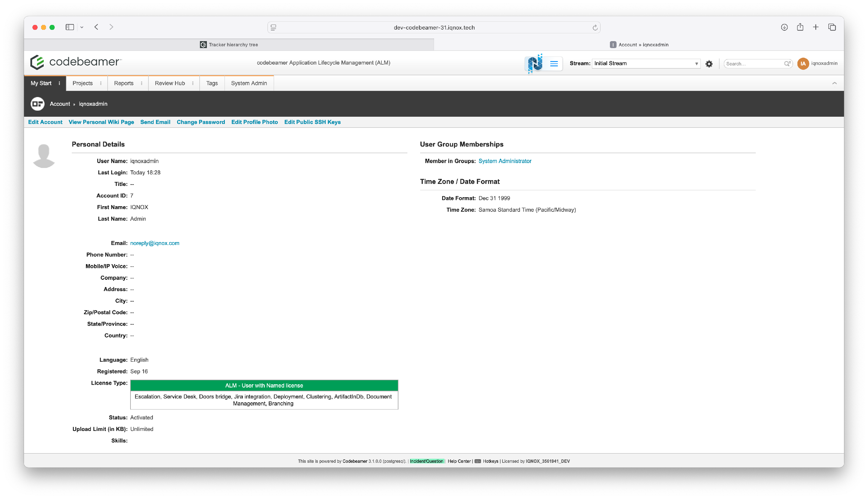Toggle the Safari sidebar button
The width and height of the screenshot is (868, 499).
[69, 28]
